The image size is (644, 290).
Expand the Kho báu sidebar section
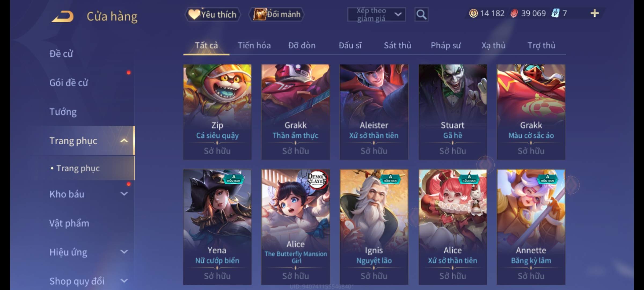[124, 194]
